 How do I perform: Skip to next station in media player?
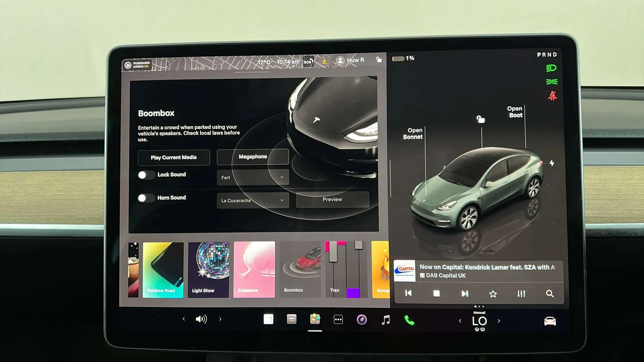[x=465, y=294]
